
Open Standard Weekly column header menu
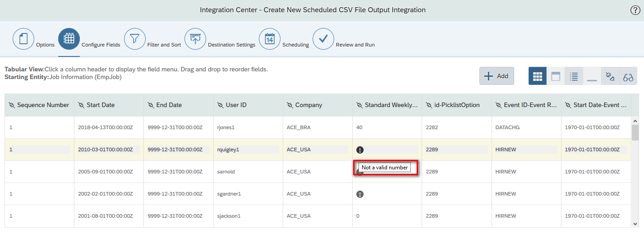pos(387,105)
